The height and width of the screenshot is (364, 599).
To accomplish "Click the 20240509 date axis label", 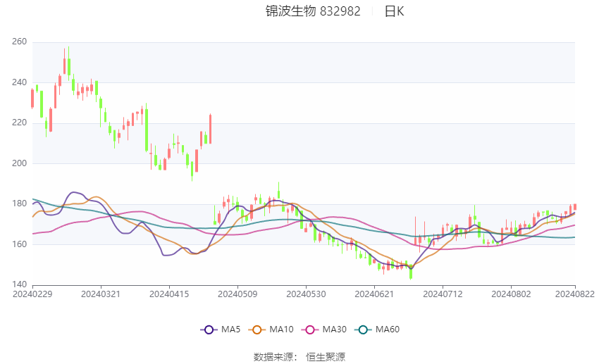I will (237, 294).
